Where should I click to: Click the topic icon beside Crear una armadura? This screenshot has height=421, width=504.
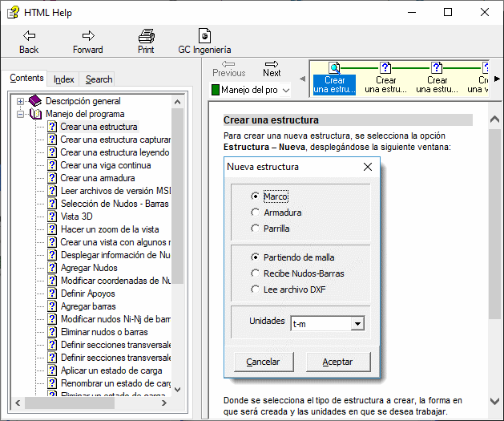pos(52,178)
